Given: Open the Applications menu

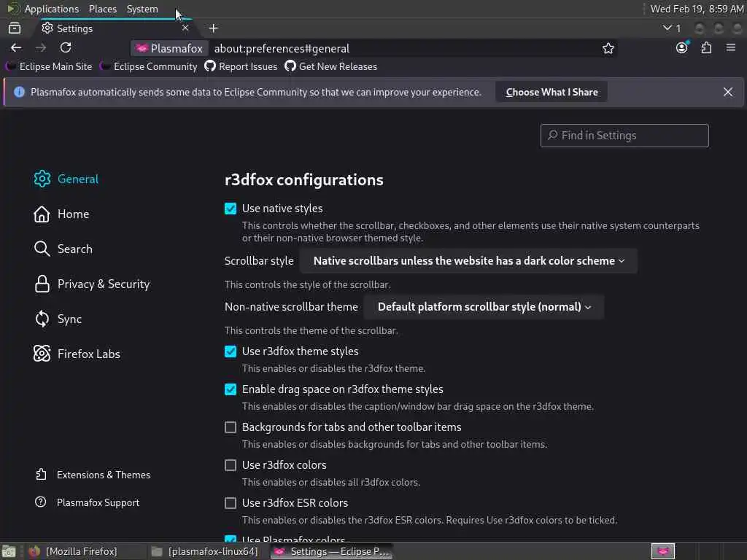Looking at the screenshot, I should click(52, 9).
